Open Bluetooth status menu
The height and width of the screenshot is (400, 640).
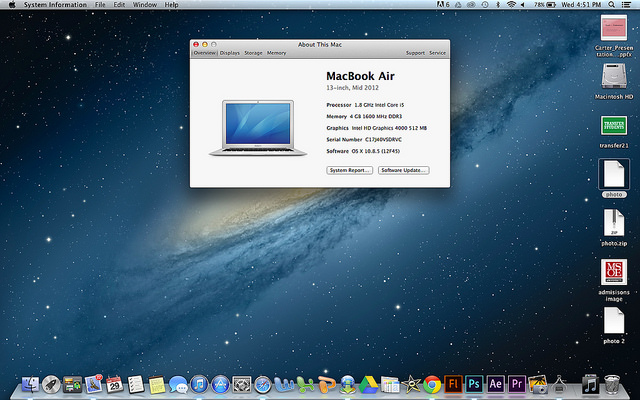(498, 5)
